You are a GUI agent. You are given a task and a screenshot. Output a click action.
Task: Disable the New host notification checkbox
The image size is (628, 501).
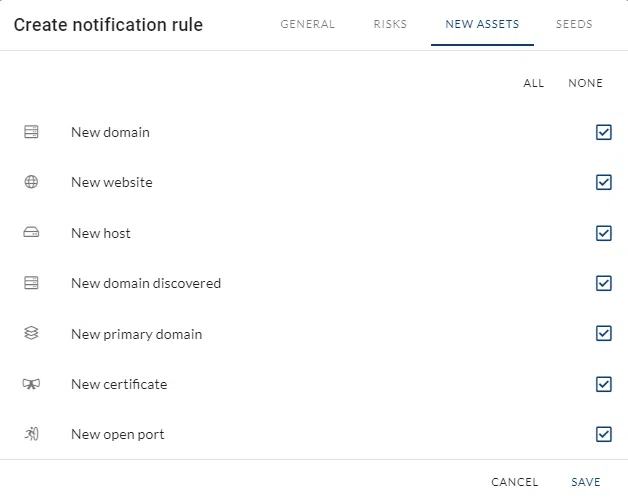coord(603,233)
